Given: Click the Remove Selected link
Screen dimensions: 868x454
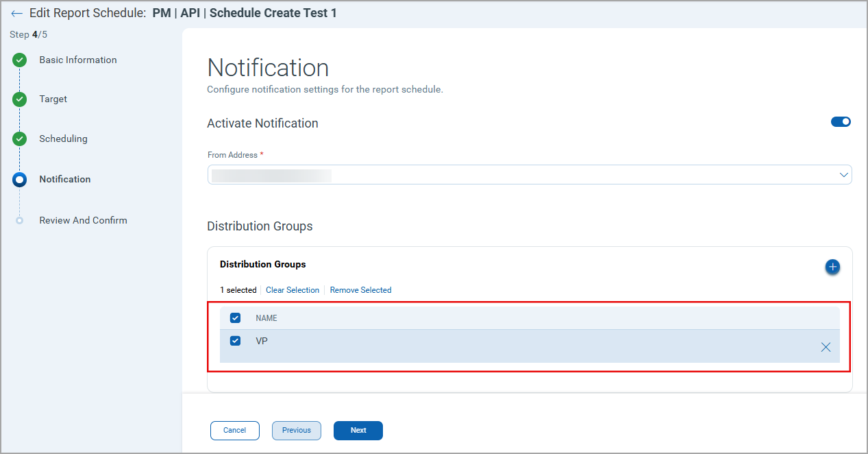Looking at the screenshot, I should [x=360, y=290].
